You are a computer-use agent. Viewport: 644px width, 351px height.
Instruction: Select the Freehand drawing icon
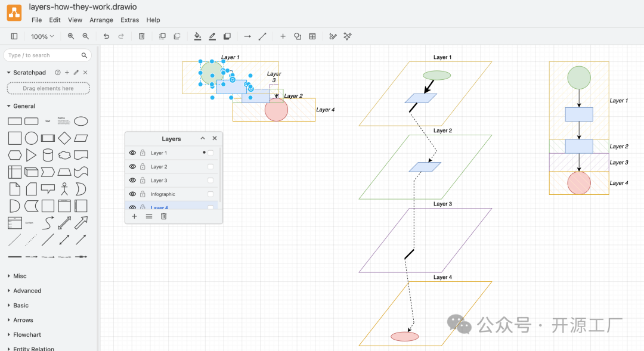tap(332, 36)
